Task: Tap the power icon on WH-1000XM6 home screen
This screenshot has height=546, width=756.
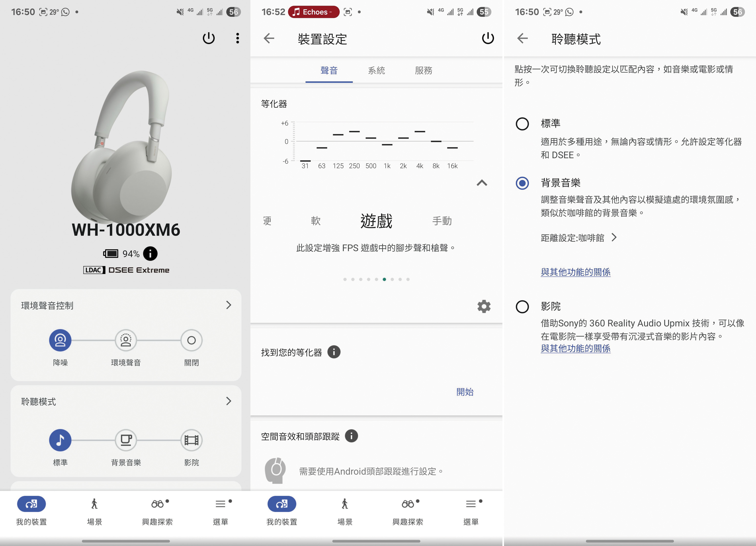Action: coord(209,38)
